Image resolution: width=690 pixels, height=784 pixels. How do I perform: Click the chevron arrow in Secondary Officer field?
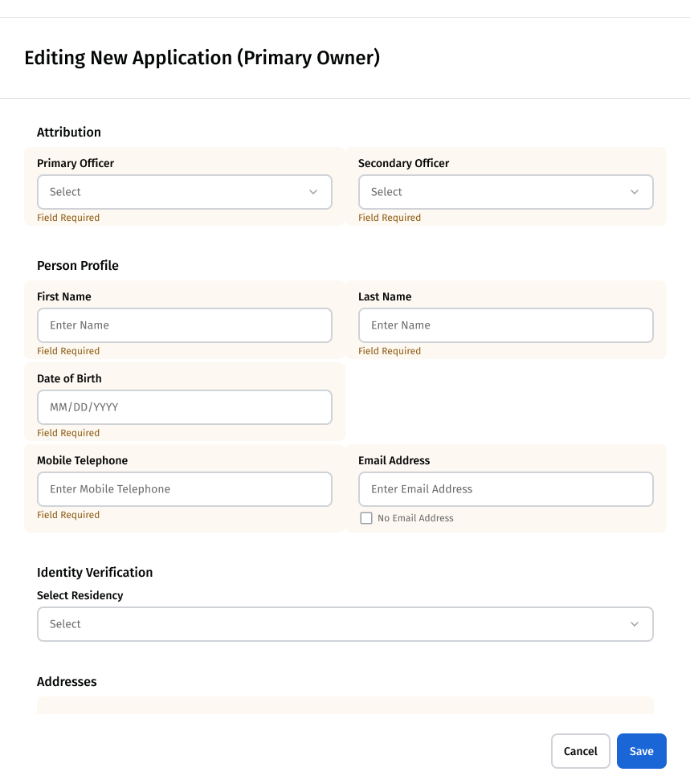pyautogui.click(x=635, y=192)
